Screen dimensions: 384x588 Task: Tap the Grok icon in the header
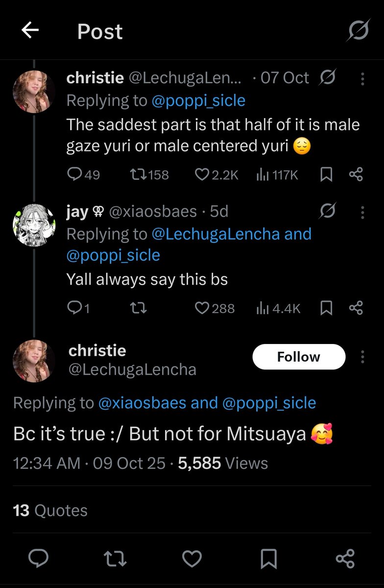(x=358, y=32)
